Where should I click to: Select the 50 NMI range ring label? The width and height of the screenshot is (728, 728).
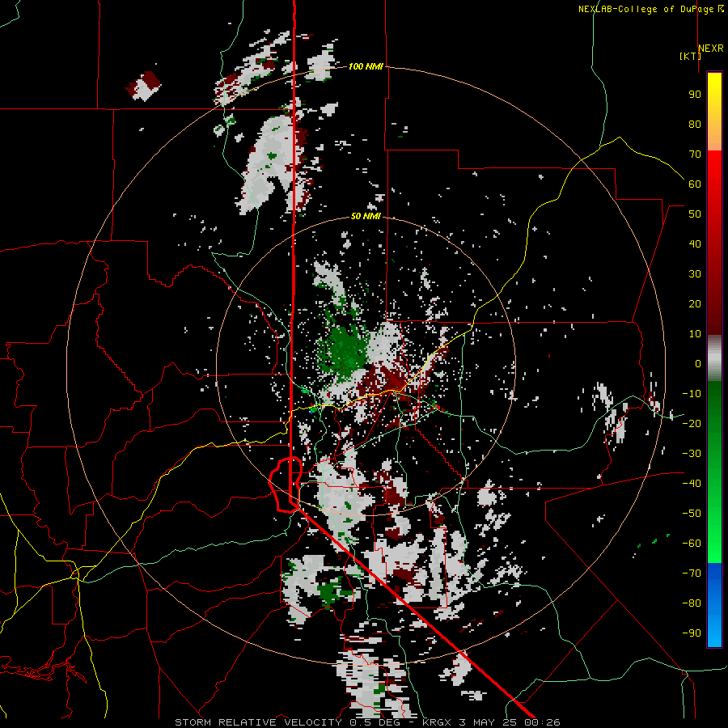(x=366, y=216)
